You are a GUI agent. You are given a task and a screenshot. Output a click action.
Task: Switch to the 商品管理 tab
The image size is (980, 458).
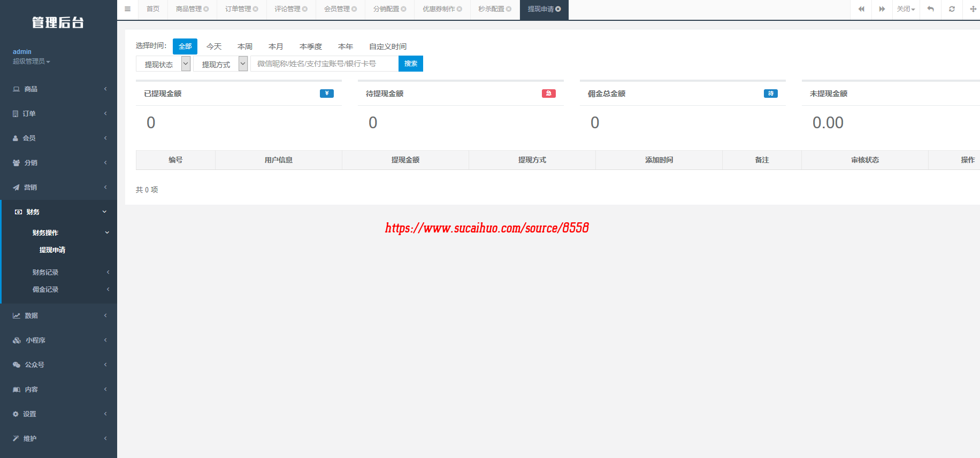click(189, 9)
